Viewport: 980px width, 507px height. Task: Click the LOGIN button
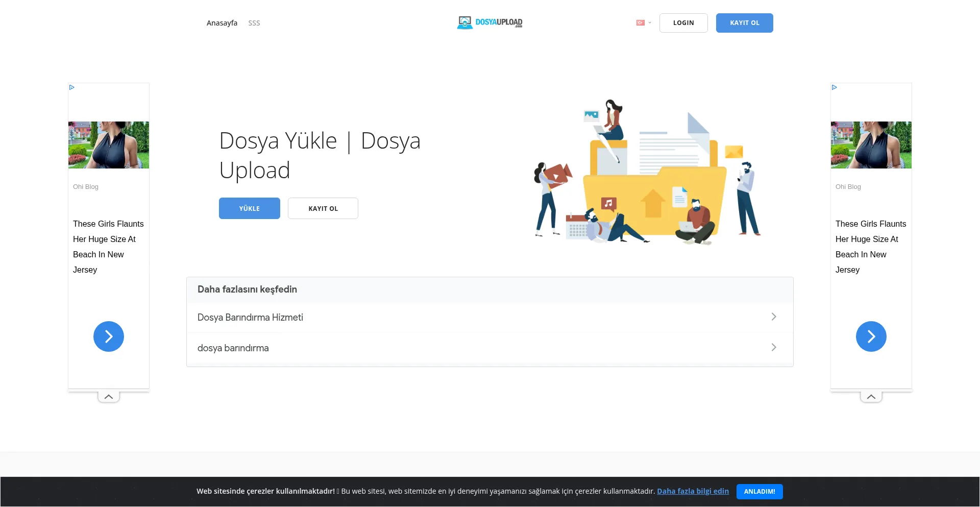click(x=683, y=23)
